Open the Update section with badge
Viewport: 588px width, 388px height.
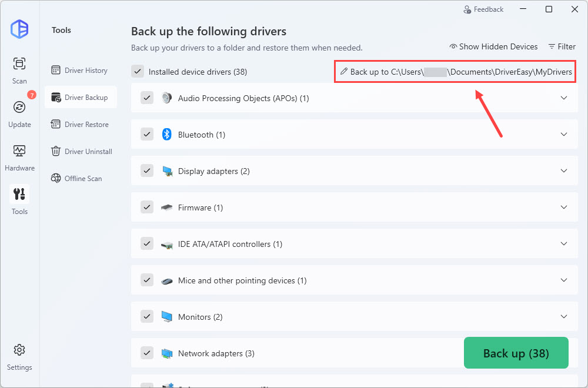[x=19, y=112]
